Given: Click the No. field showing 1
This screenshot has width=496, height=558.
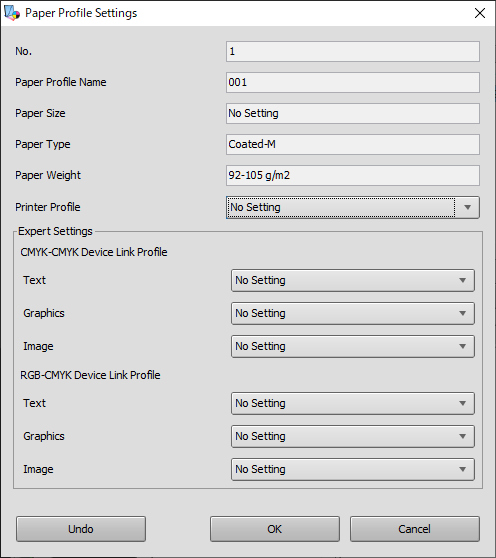Looking at the screenshot, I should (353, 52).
